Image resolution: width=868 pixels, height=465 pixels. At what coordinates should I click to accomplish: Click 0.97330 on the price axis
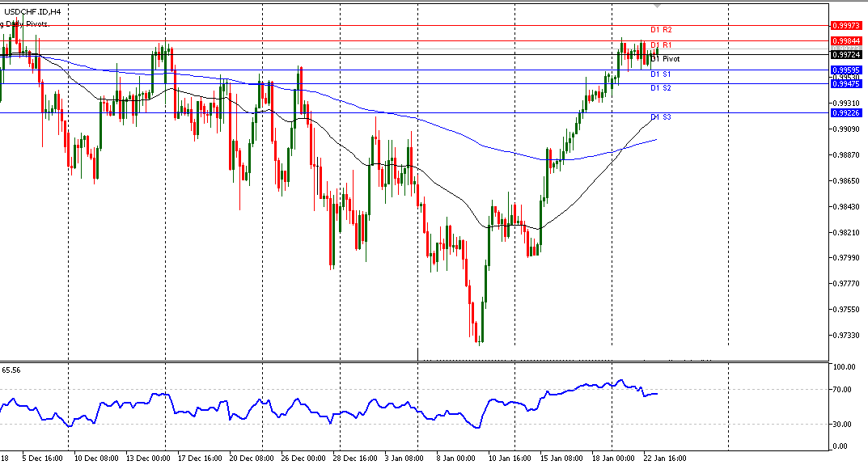tap(846, 336)
